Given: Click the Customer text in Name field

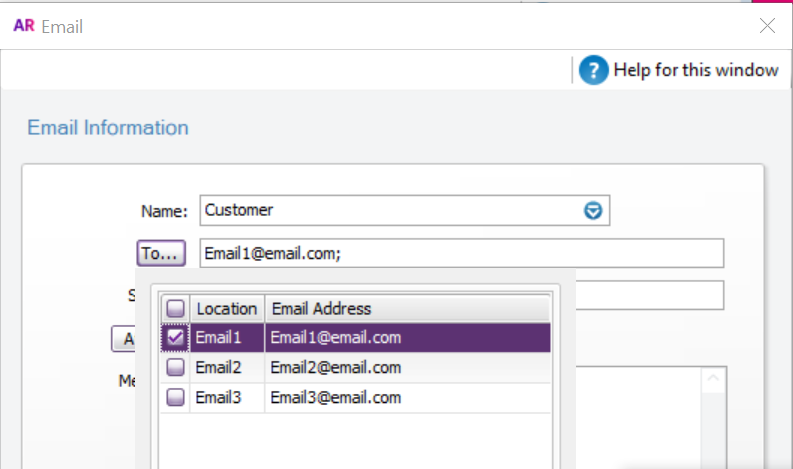Looking at the screenshot, I should pyautogui.click(x=240, y=210).
